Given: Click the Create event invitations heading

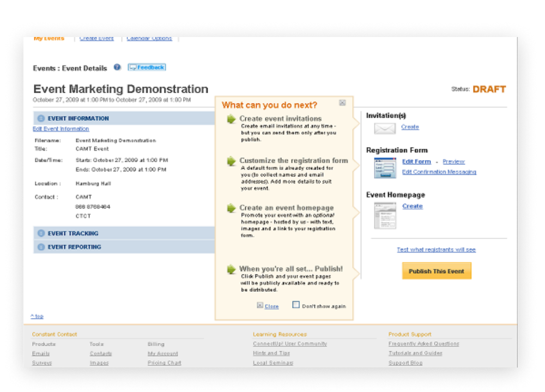Looking at the screenshot, I should coord(281,118).
